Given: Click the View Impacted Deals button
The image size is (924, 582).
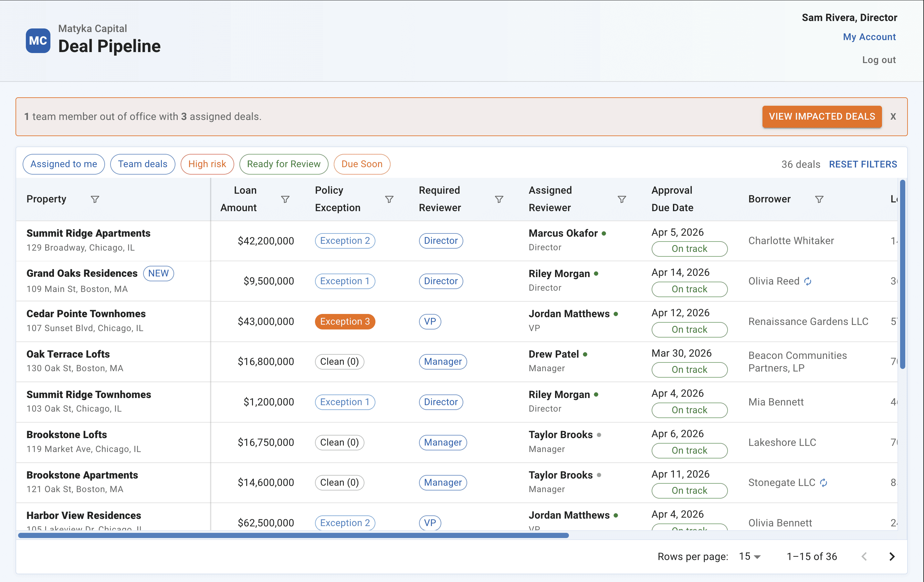Looking at the screenshot, I should click(x=822, y=117).
